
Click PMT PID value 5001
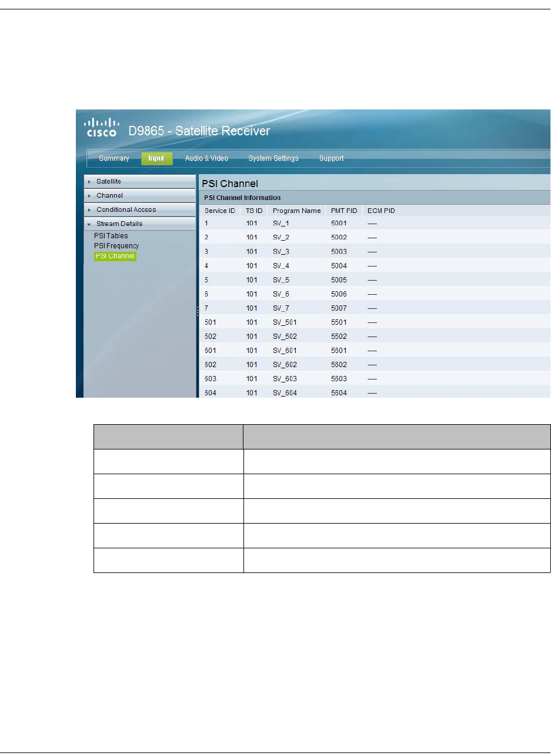[x=339, y=223]
